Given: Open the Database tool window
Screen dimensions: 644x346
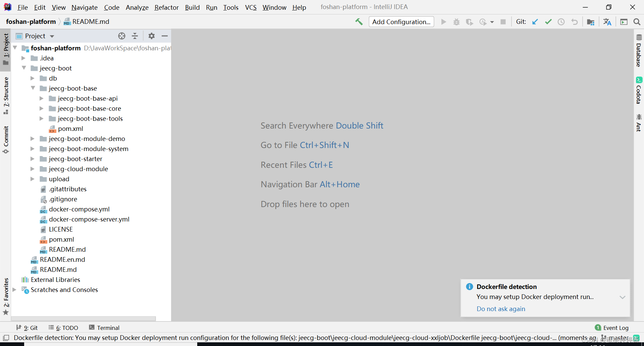Looking at the screenshot, I should pos(639,51).
